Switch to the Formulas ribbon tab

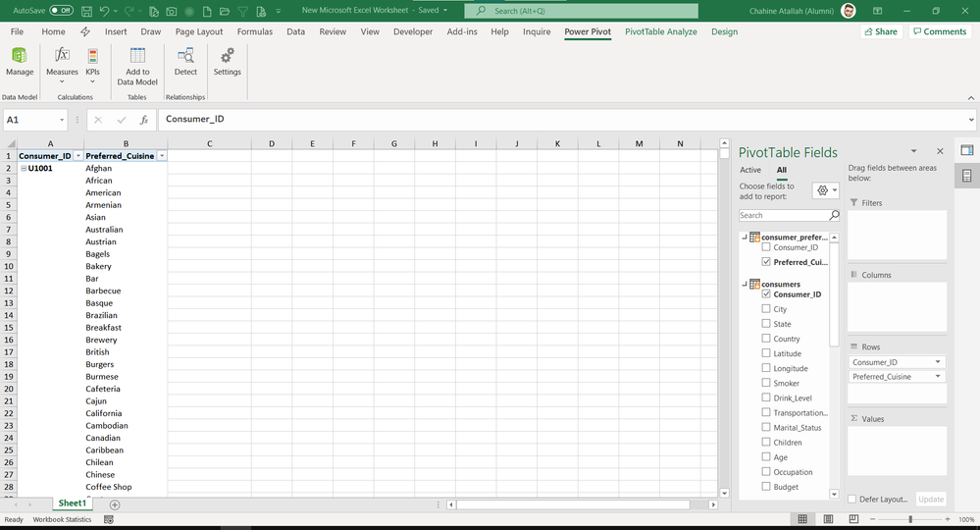point(254,31)
